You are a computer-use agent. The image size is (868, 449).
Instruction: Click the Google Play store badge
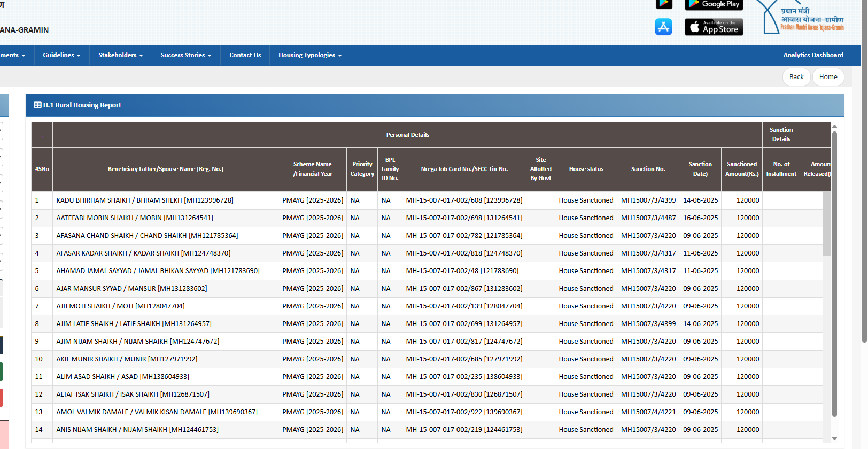(714, 5)
